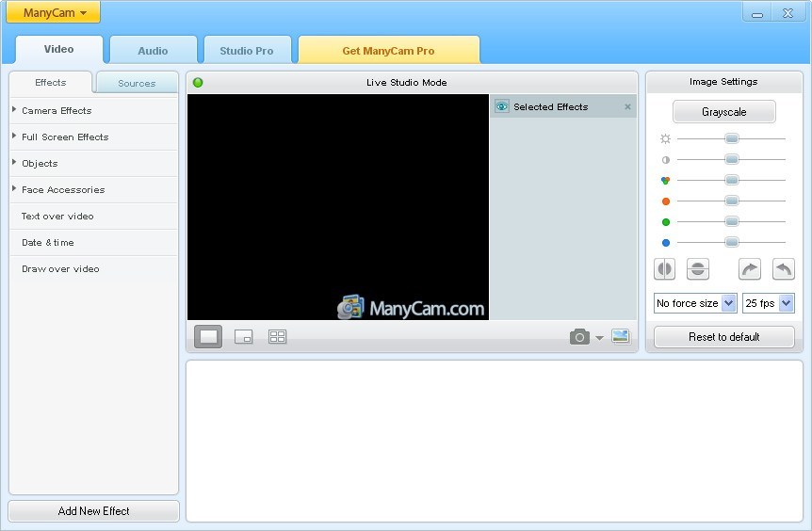This screenshot has height=531, width=812.
Task: Open the No force size dropdown
Action: click(x=695, y=303)
